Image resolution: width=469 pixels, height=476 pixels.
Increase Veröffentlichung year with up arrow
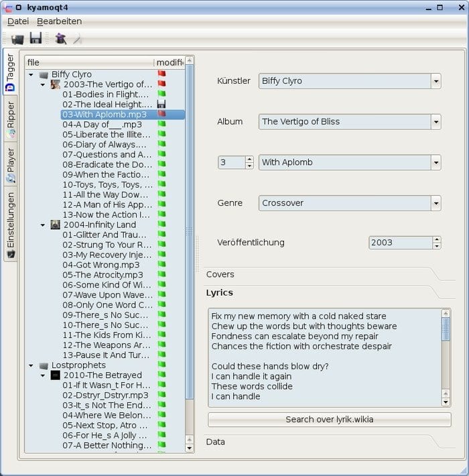click(x=437, y=239)
